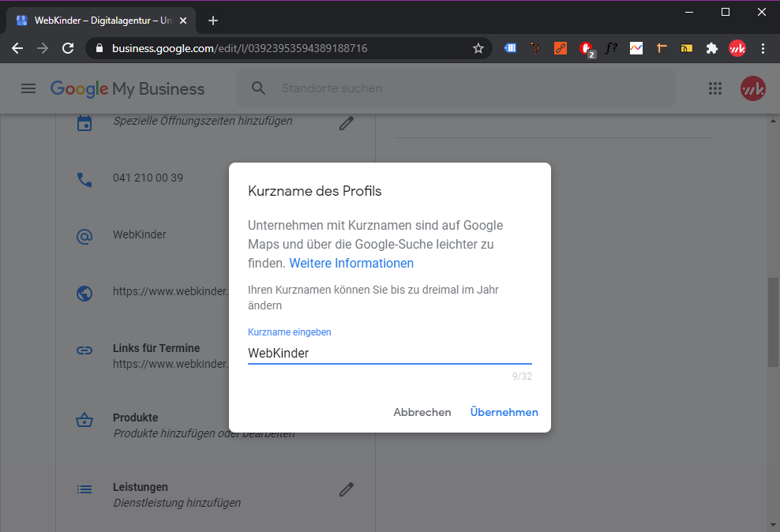780x532 pixels.
Task: Click the browser forward arrow
Action: point(43,48)
